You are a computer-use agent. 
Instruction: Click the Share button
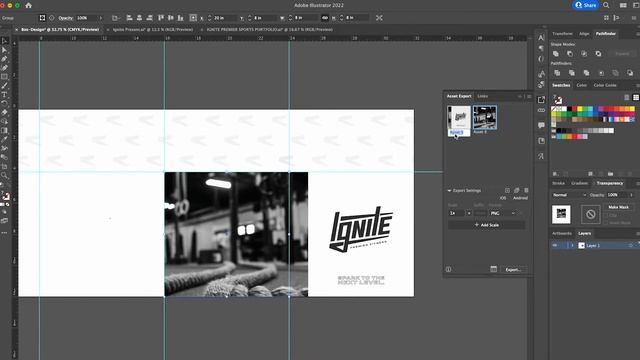coord(586,5)
